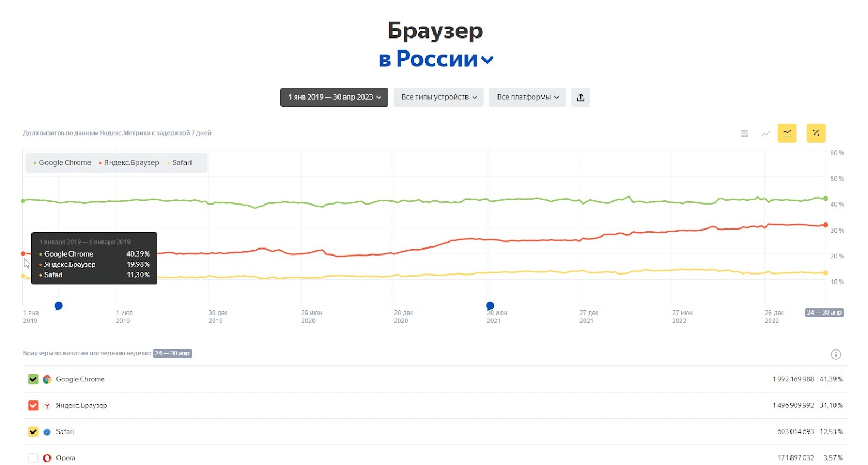Open the 'Все платформы' dropdown
868x465 pixels.
coord(527,98)
